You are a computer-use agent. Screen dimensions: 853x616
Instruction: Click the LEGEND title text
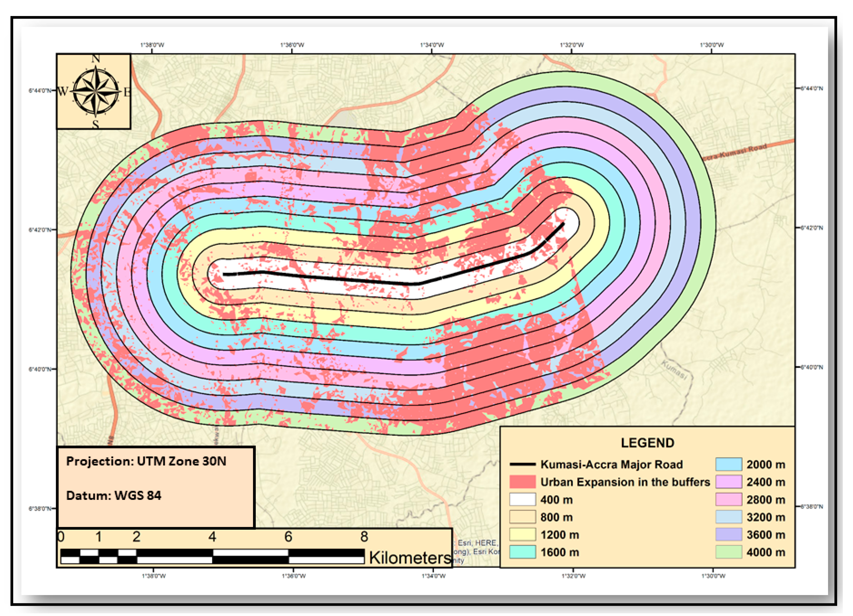pos(648,443)
